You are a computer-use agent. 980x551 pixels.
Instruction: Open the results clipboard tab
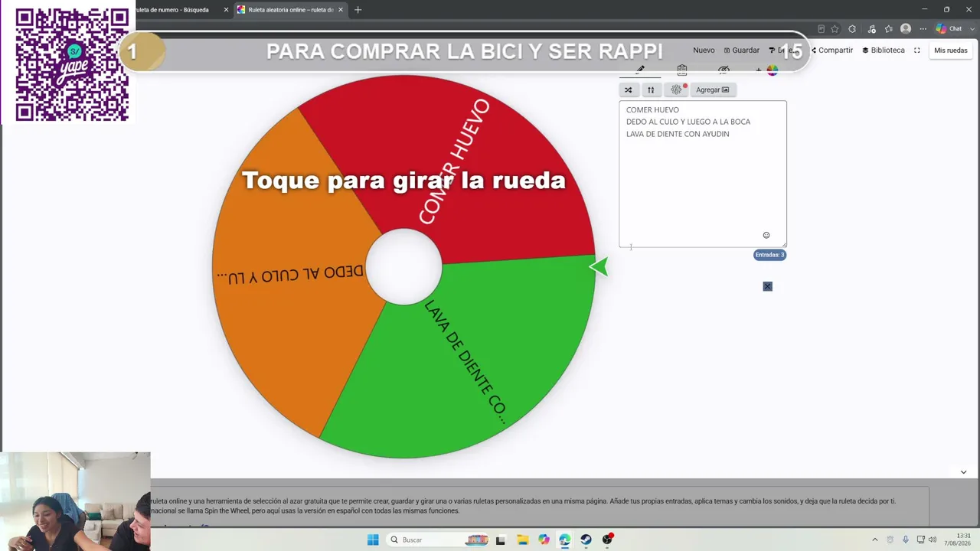tap(682, 70)
